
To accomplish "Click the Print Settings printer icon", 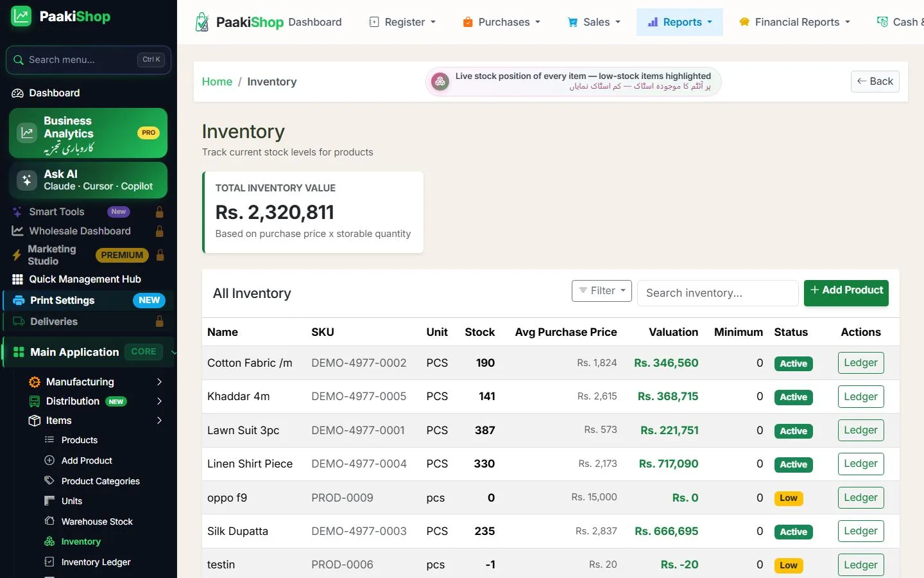I will [x=19, y=301].
